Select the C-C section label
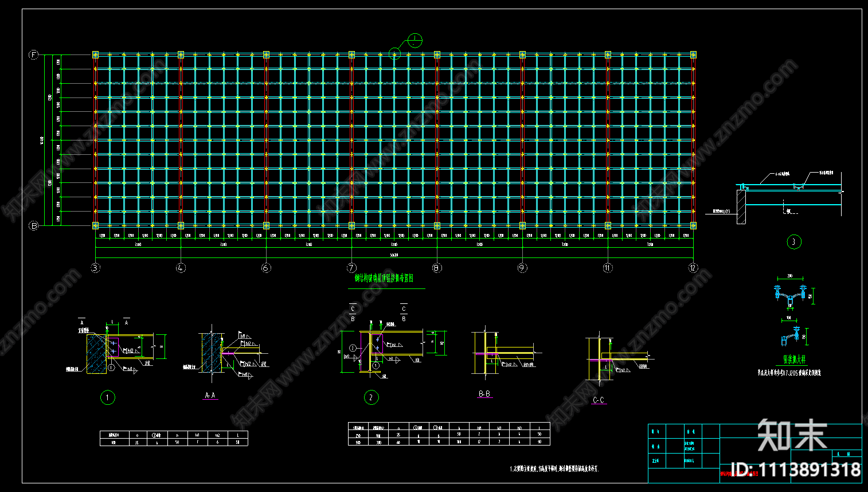This screenshot has height=492, width=868. coord(599,400)
